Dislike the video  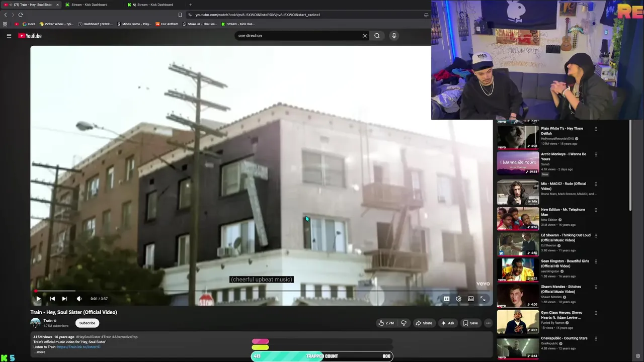[404, 323]
